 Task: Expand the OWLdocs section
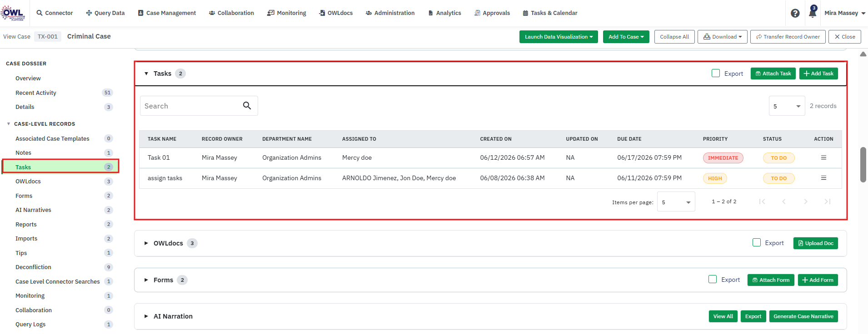point(146,243)
